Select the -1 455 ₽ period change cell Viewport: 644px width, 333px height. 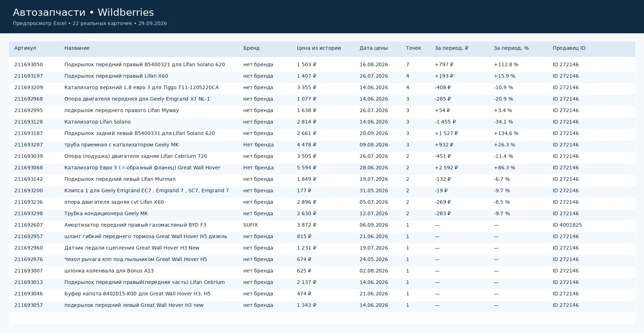point(445,122)
